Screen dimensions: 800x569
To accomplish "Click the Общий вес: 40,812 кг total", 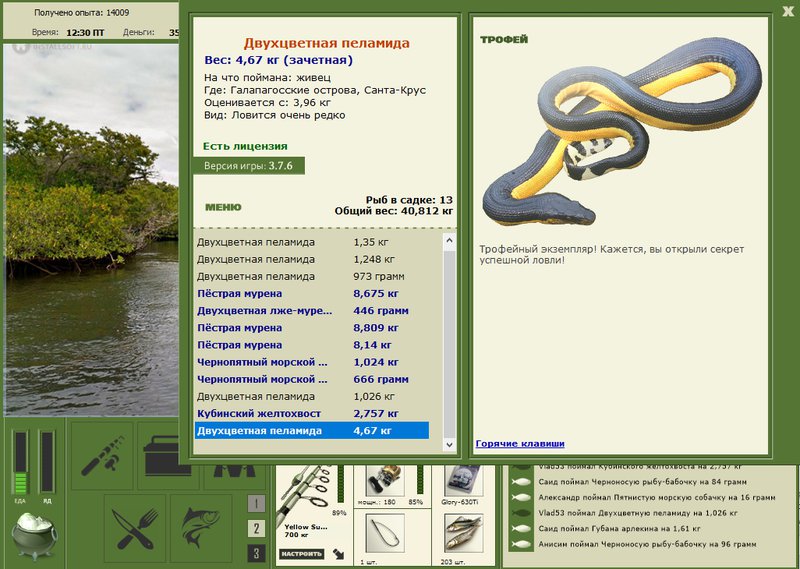I will pos(394,211).
